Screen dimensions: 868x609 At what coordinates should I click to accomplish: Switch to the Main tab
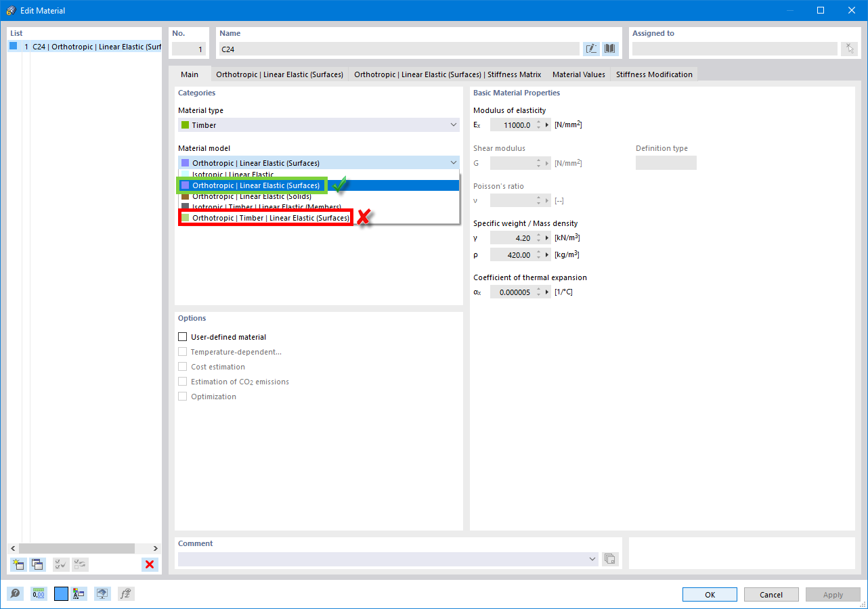[x=190, y=74]
